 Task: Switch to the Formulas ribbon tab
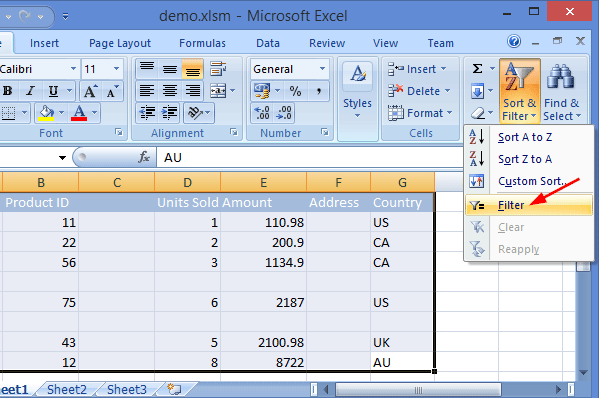click(x=202, y=43)
